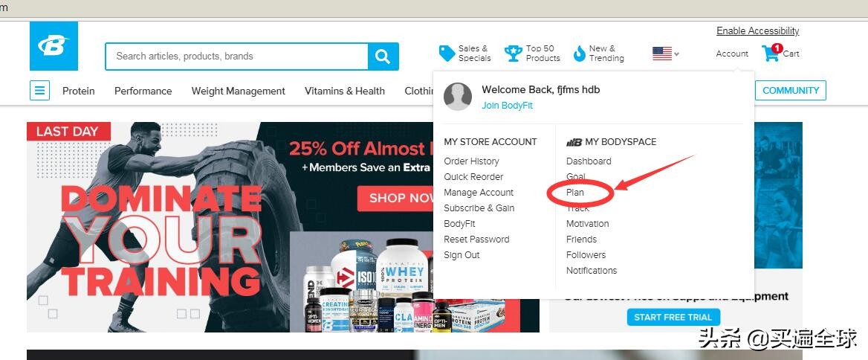The width and height of the screenshot is (868, 360).
Task: Open Dashboard under My BodySpace
Action: point(589,161)
